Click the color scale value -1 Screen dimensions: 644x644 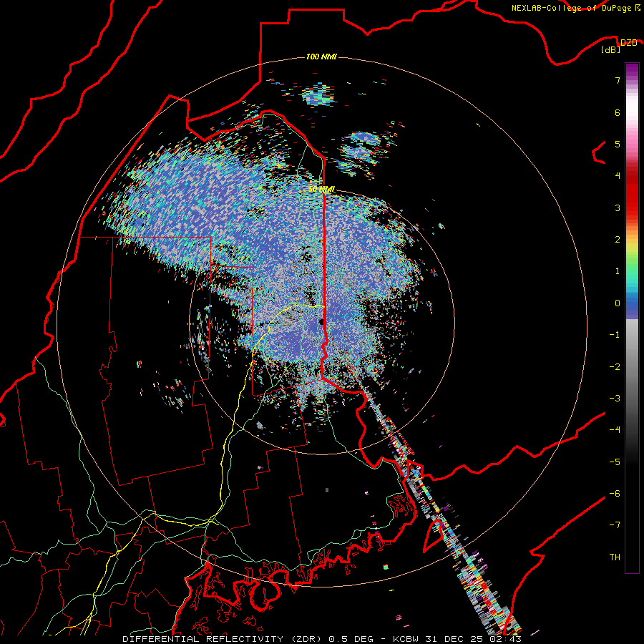pos(615,335)
